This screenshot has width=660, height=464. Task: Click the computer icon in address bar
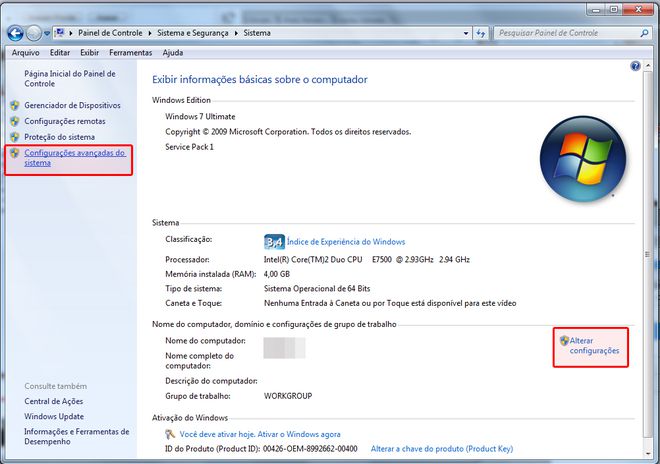[x=60, y=32]
